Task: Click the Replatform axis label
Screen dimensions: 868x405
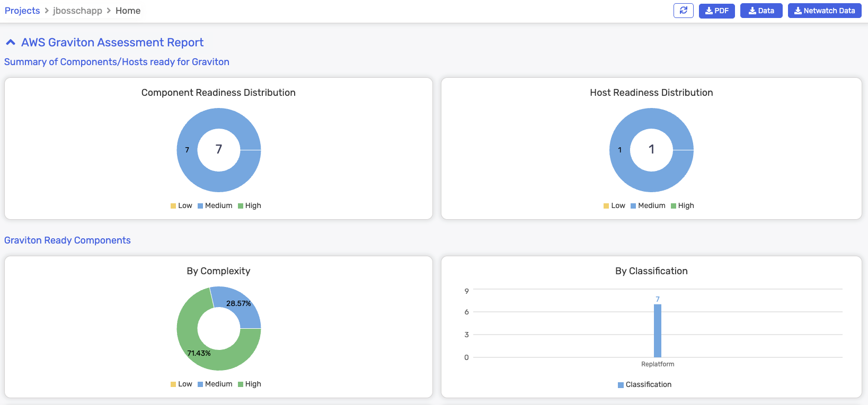Action: [x=658, y=364]
